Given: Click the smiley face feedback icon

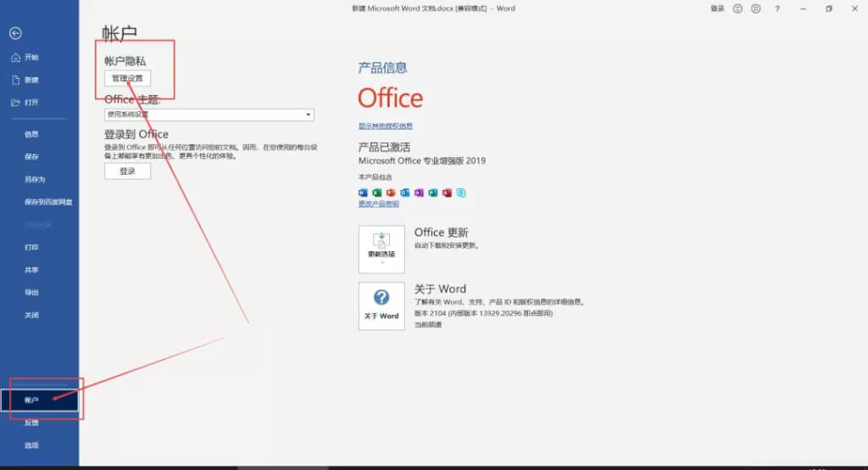Looking at the screenshot, I should [737, 8].
